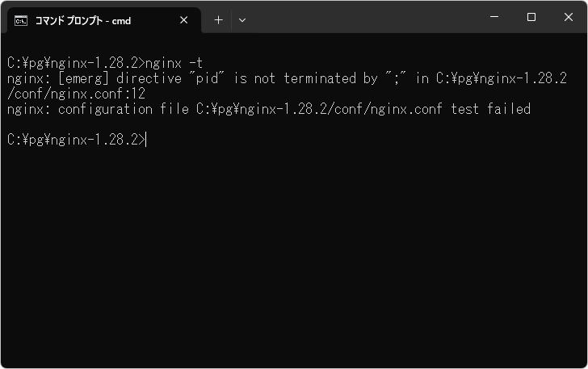Minimize the terminal window
588x369 pixels.
coord(494,18)
